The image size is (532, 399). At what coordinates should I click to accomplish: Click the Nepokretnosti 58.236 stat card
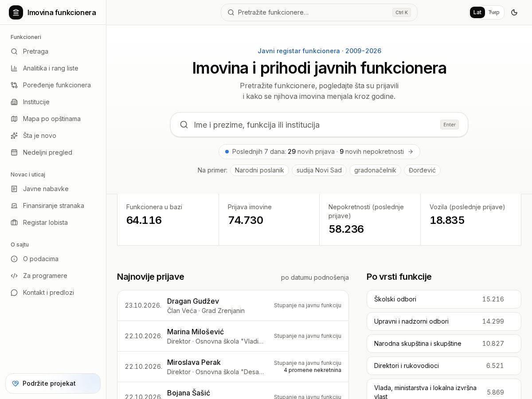coord(370,219)
